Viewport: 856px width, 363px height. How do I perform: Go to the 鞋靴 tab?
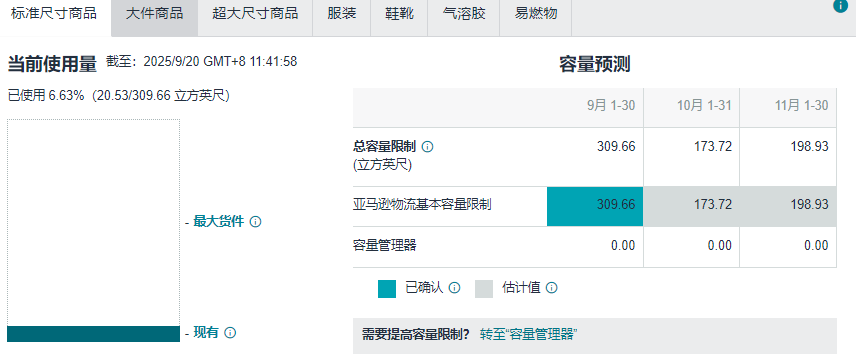click(x=400, y=14)
